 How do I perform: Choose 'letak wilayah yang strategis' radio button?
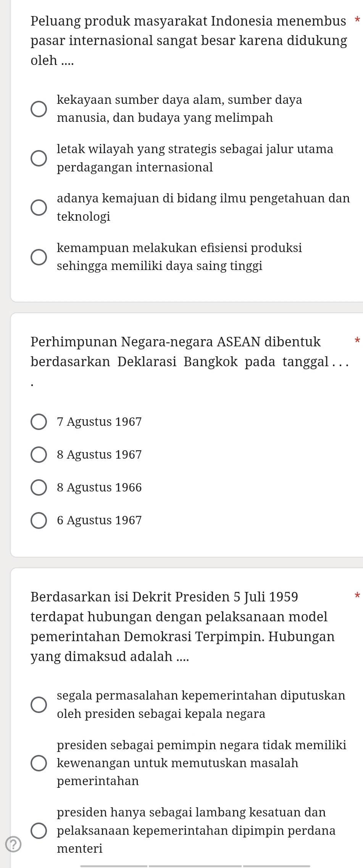point(39,158)
